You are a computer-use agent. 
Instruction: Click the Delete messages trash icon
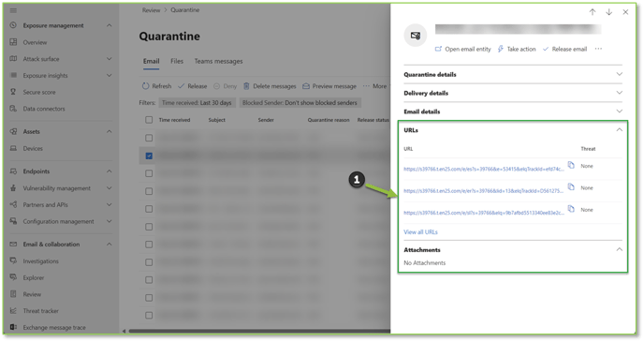[x=246, y=86]
